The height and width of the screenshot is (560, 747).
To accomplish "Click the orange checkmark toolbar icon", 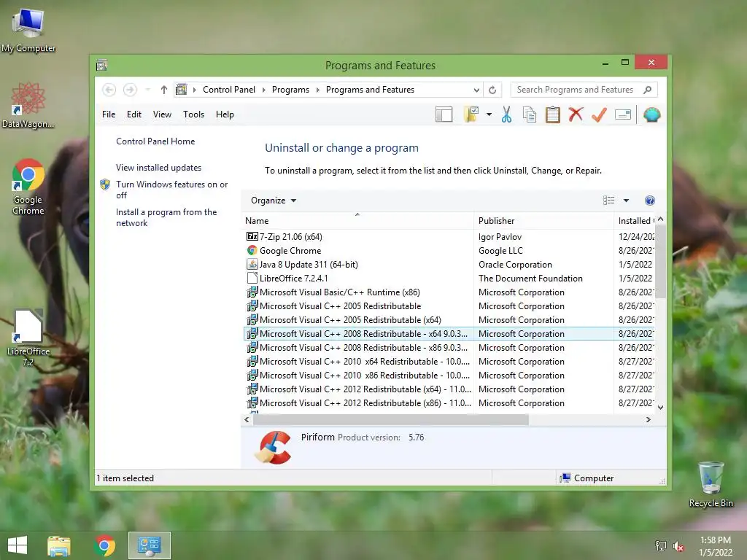I will click(x=599, y=114).
